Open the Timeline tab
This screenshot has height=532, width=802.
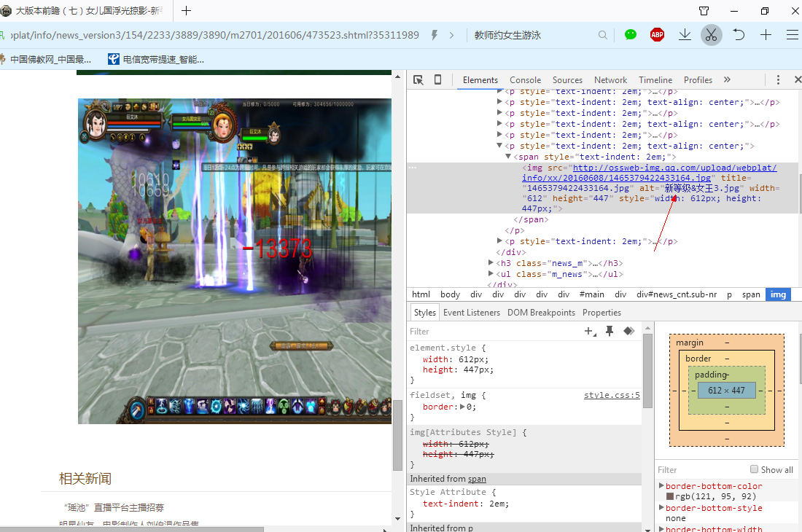(x=655, y=79)
